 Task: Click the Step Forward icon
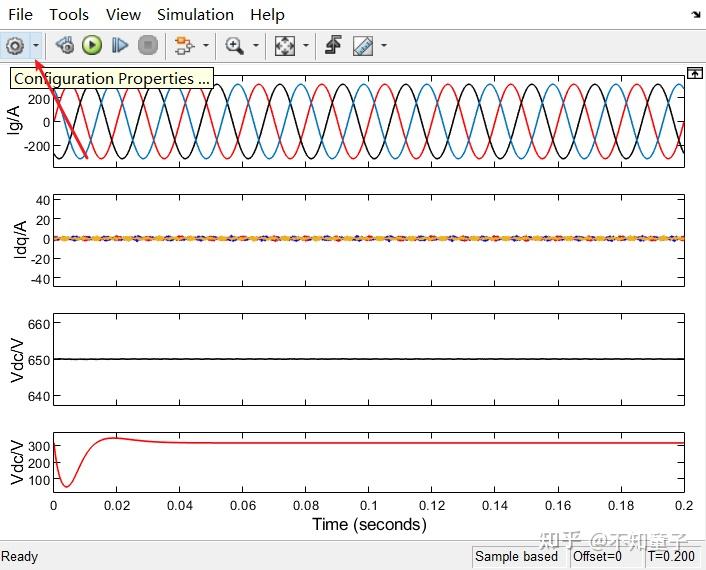[120, 45]
